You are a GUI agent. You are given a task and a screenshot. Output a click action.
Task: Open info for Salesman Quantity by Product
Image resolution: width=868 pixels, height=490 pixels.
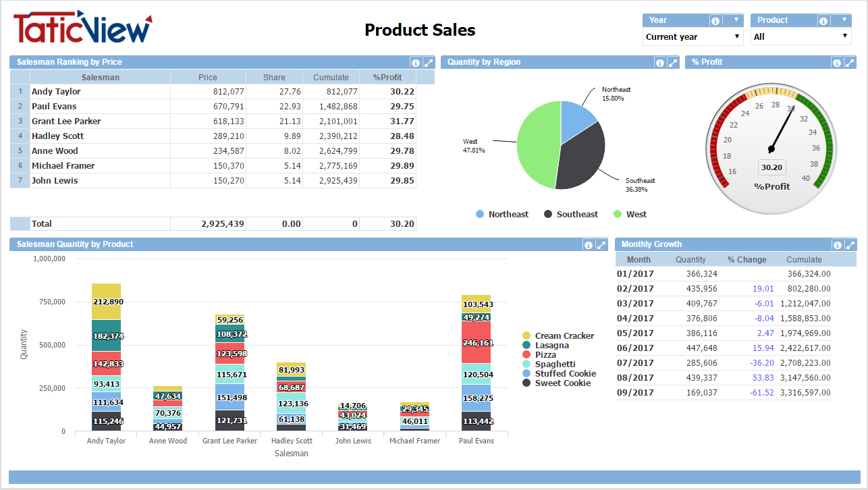click(x=589, y=244)
